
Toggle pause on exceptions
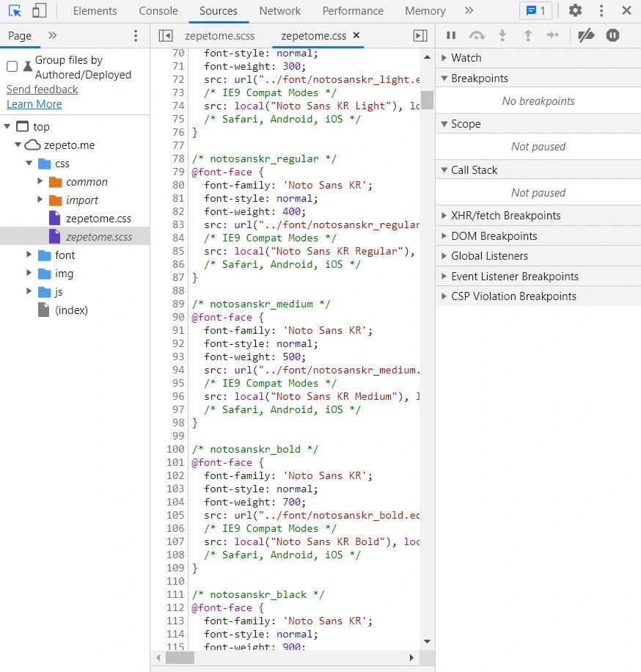(x=612, y=35)
